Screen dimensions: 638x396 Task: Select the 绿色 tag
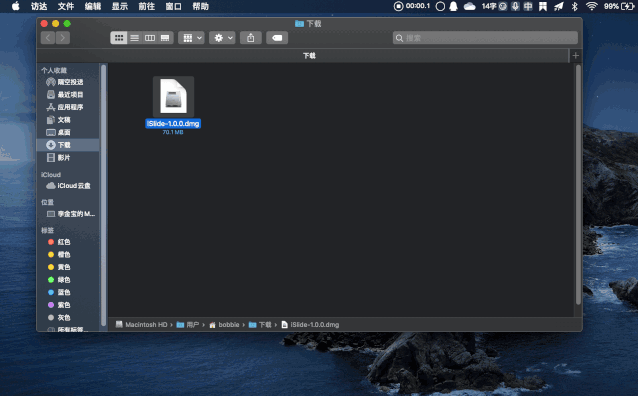tap(68, 280)
